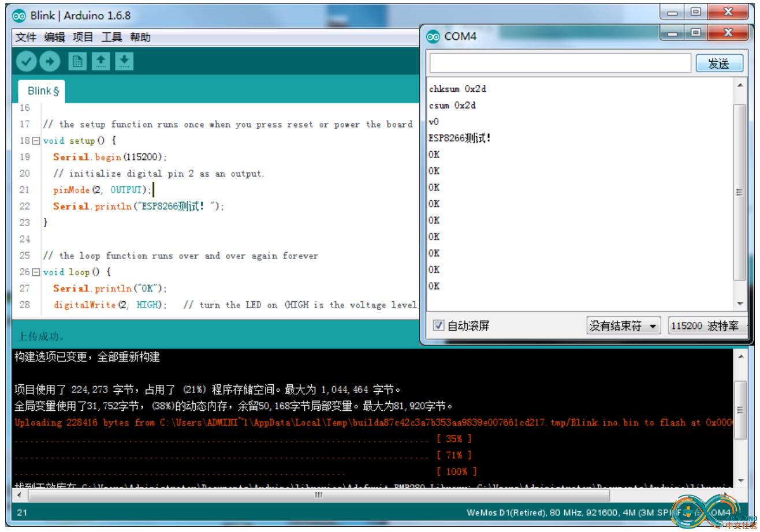The width and height of the screenshot is (760, 532).
Task: Click the Upload (arrow) toolbar button
Action: click(x=50, y=61)
